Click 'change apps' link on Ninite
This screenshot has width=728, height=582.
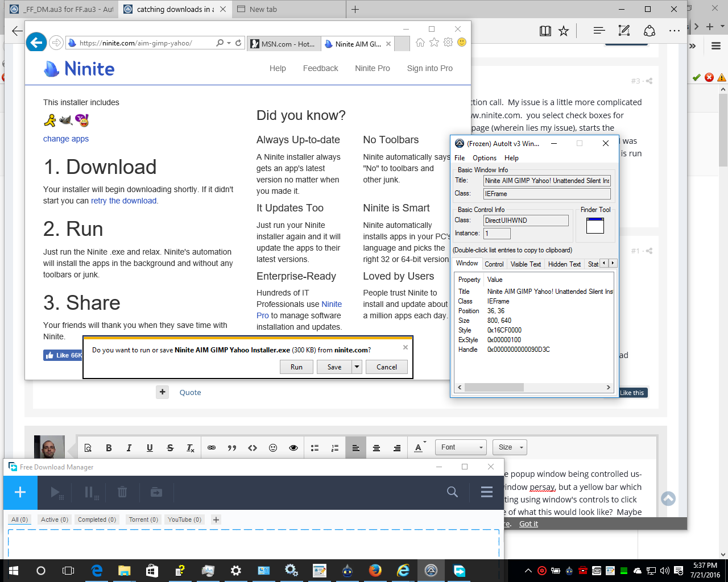66,139
